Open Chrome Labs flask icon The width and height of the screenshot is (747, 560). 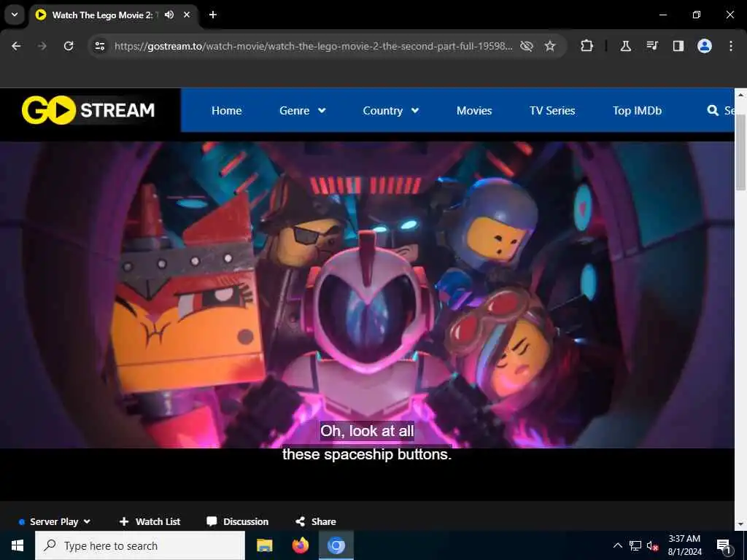point(625,46)
